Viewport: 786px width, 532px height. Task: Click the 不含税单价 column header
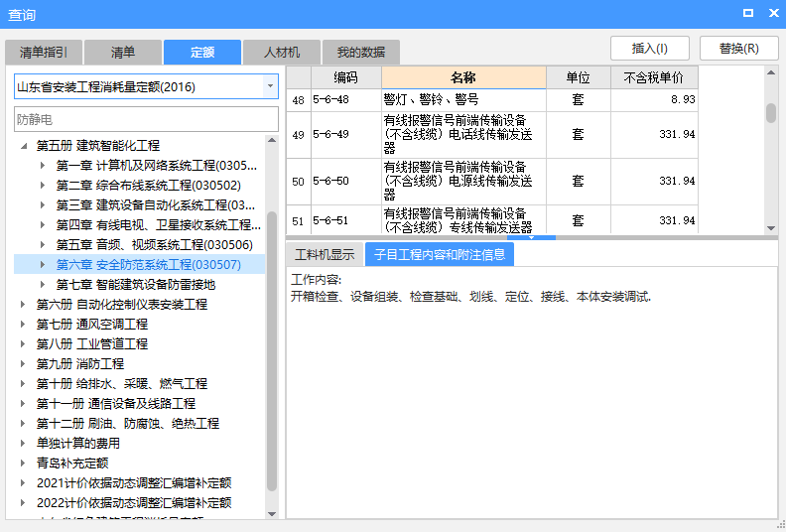pyautogui.click(x=654, y=77)
